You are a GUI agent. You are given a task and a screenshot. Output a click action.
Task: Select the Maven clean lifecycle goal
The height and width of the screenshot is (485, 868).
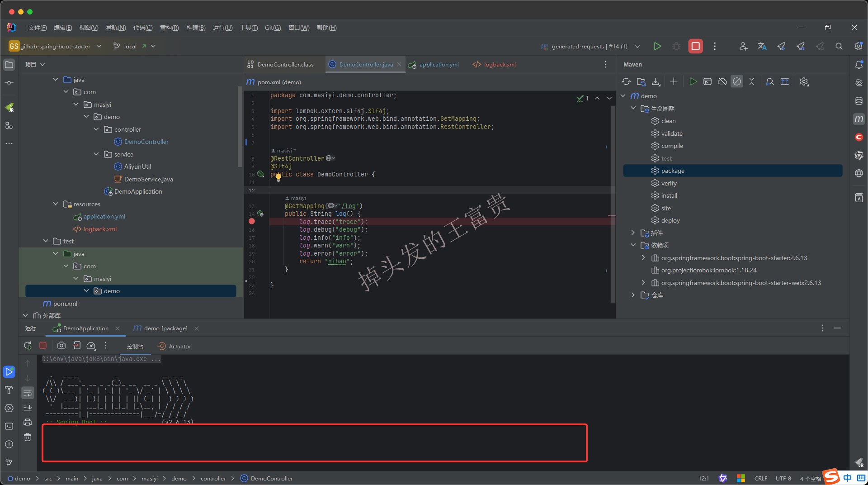coord(668,121)
